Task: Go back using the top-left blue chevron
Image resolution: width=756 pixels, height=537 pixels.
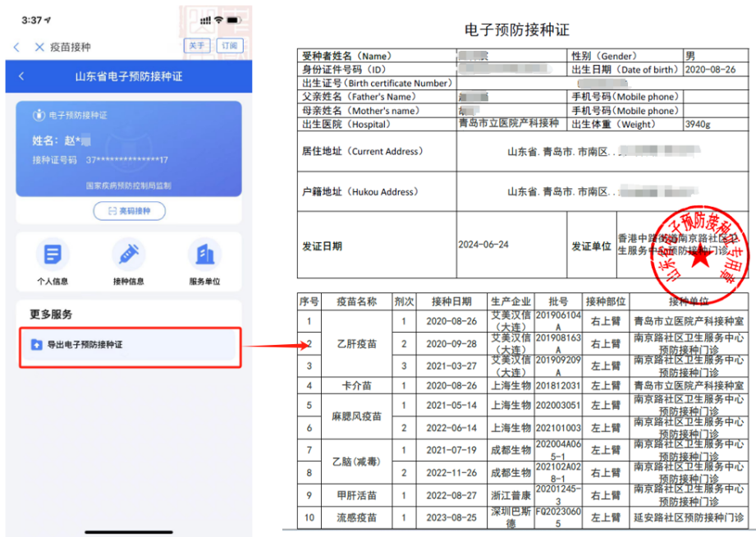Action: [17, 47]
